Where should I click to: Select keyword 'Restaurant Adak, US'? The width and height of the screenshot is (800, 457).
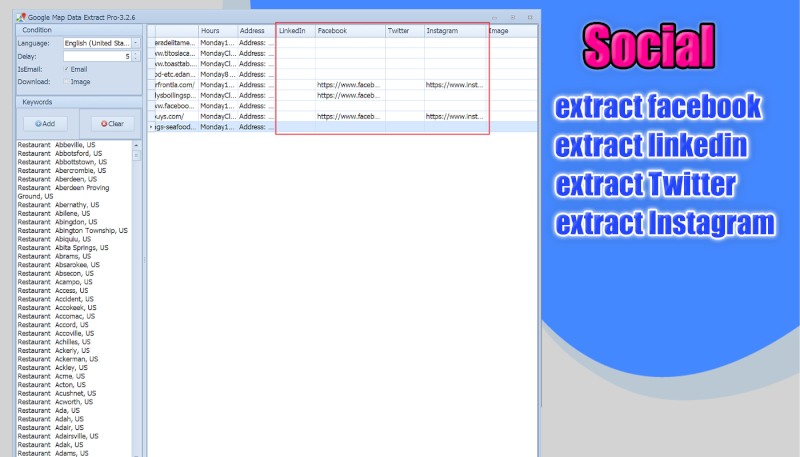tap(51, 445)
